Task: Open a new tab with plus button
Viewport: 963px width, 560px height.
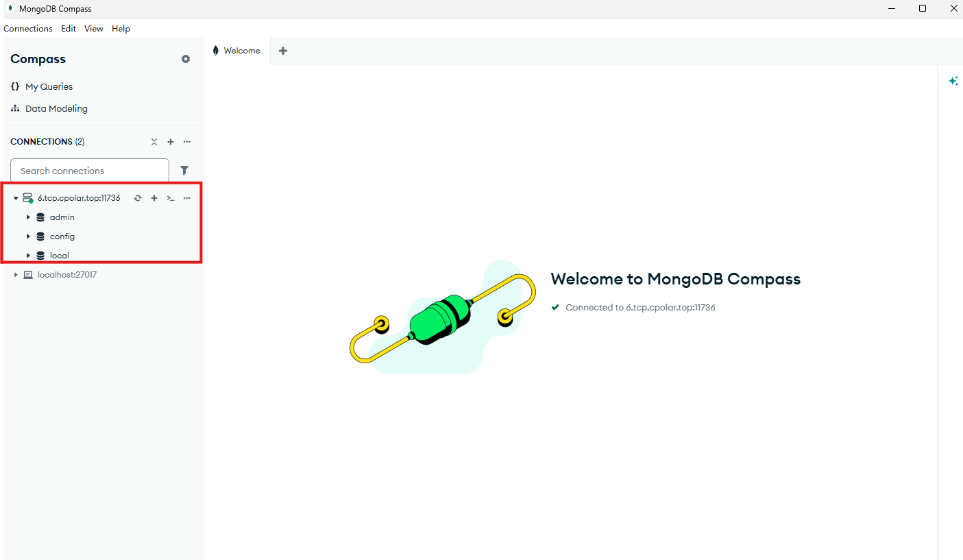Action: pos(283,51)
